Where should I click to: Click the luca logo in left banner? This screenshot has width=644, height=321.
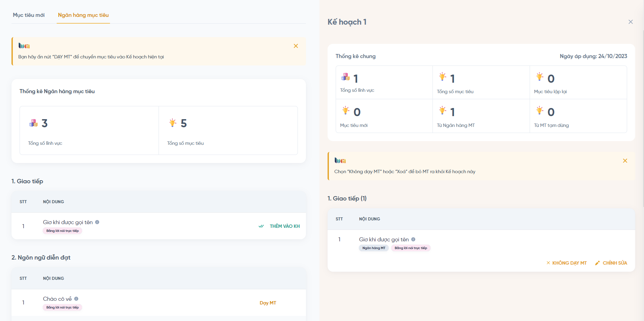(24, 46)
